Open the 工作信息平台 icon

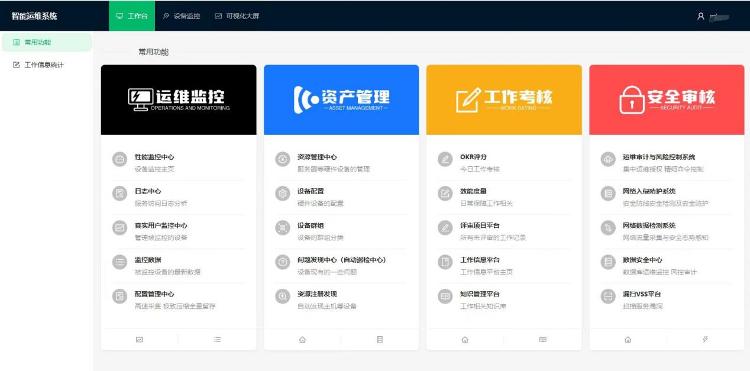445,262
